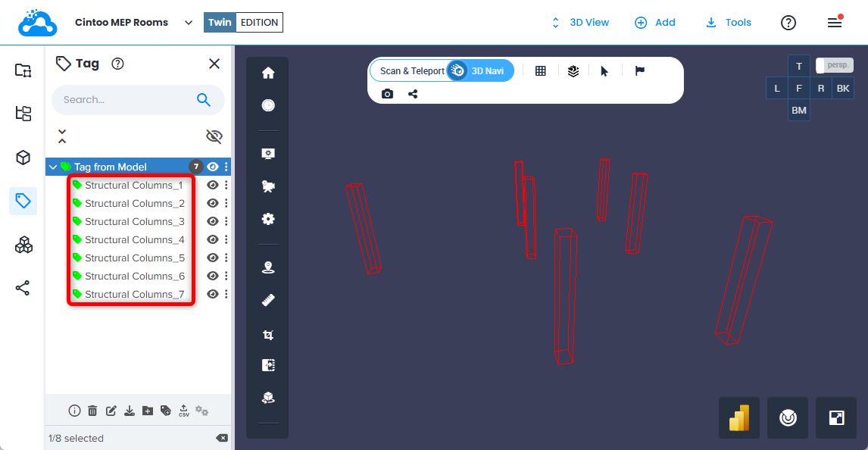Open options menu for Structural Columns_5
This screenshot has height=450, width=868.
(x=226, y=258)
